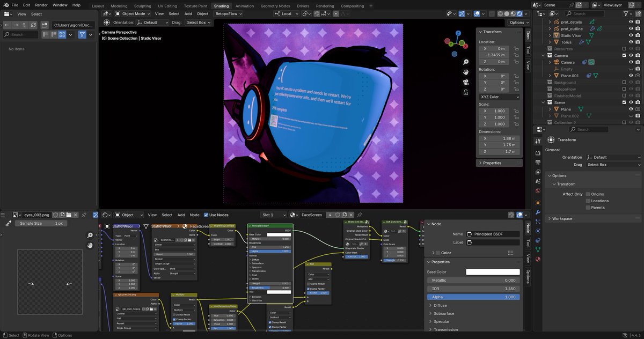
Task: Exclude Camera collection via its checkbox
Action: click(x=624, y=55)
